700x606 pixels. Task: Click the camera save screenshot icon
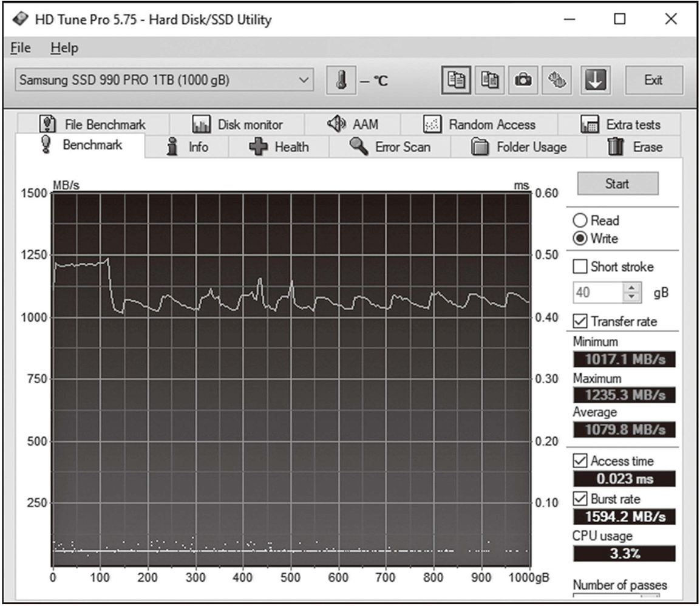(523, 80)
